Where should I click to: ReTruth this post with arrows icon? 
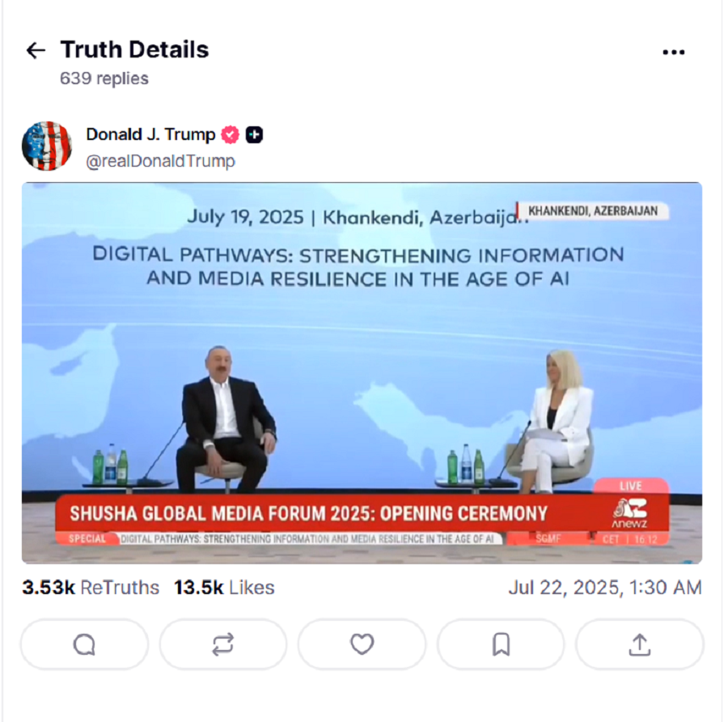coord(223,644)
